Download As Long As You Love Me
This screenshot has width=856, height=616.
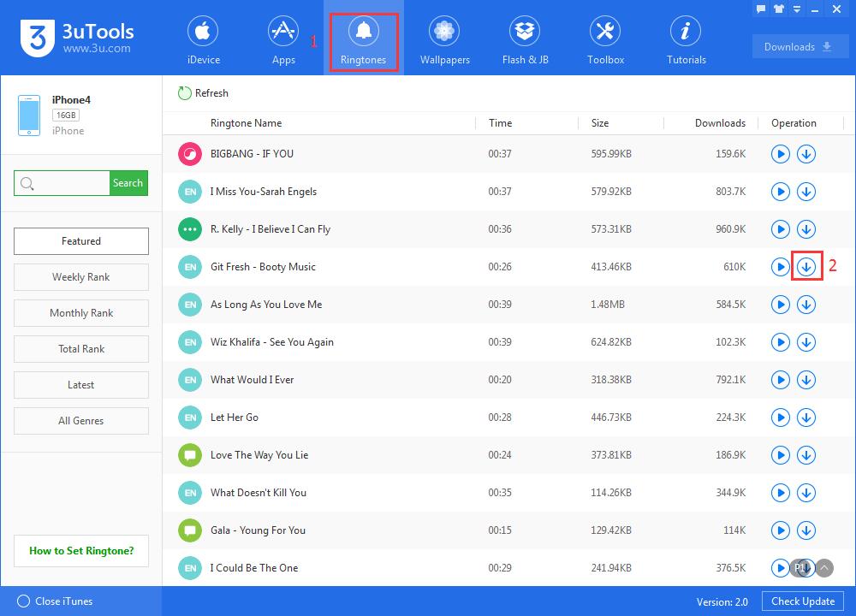tap(806, 305)
